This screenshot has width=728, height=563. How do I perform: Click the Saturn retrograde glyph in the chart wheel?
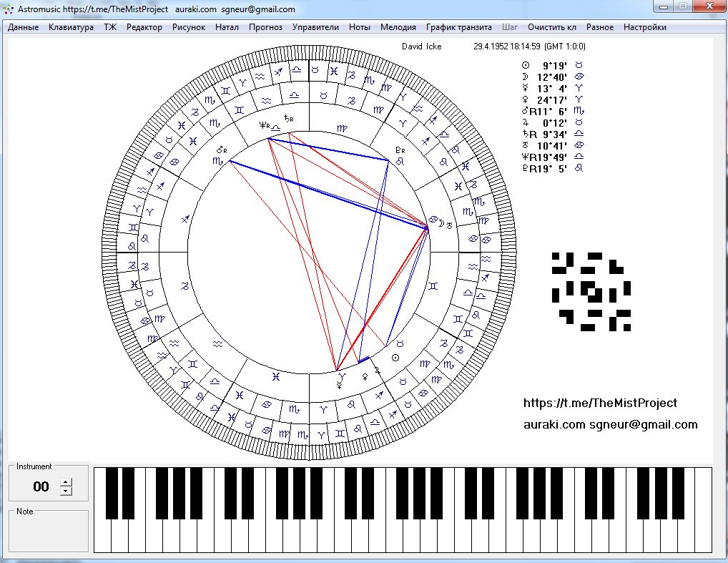click(288, 118)
